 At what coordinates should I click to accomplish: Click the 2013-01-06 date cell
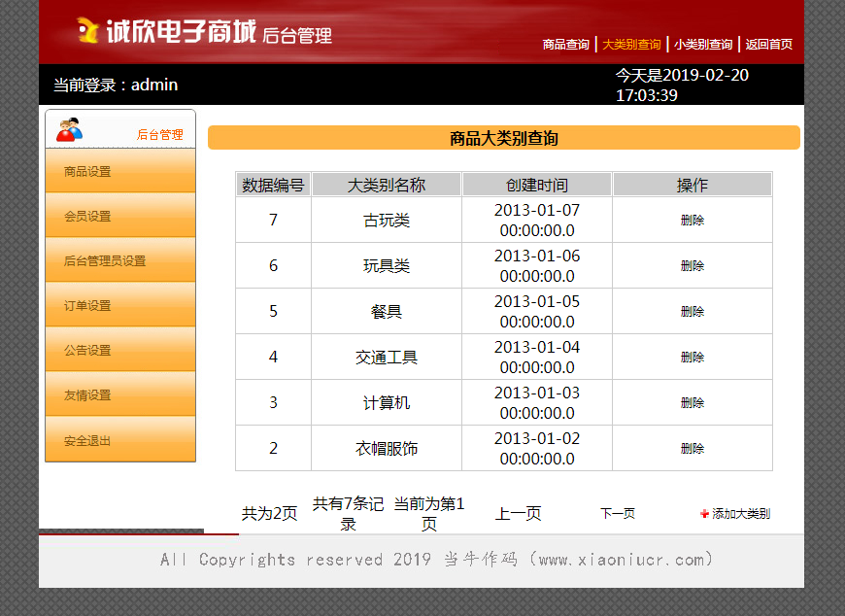537,265
